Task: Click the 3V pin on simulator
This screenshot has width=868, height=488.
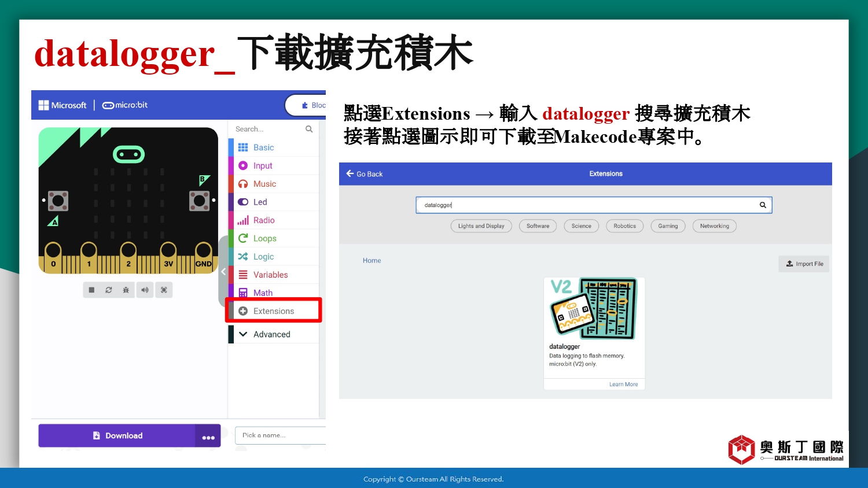Action: pos(168,257)
